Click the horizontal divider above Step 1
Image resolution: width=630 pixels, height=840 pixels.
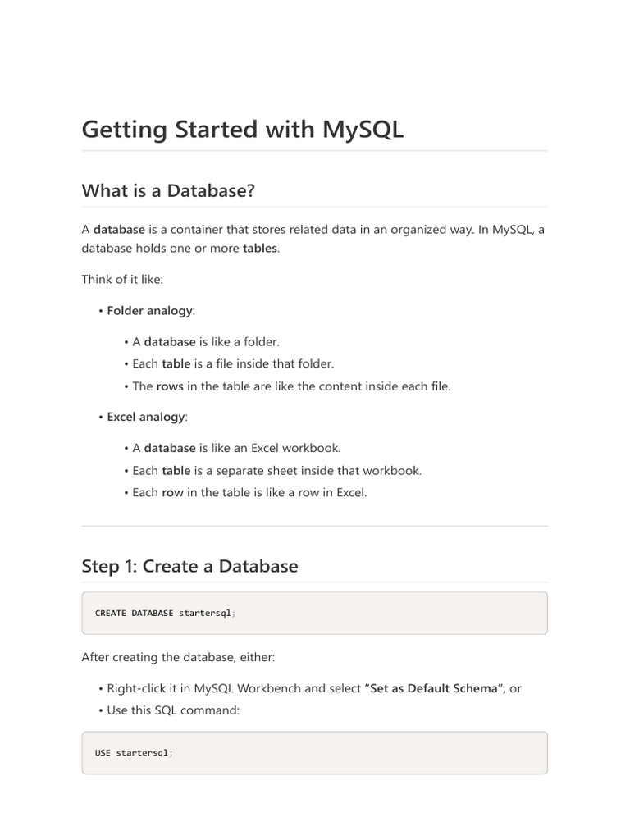click(x=314, y=526)
